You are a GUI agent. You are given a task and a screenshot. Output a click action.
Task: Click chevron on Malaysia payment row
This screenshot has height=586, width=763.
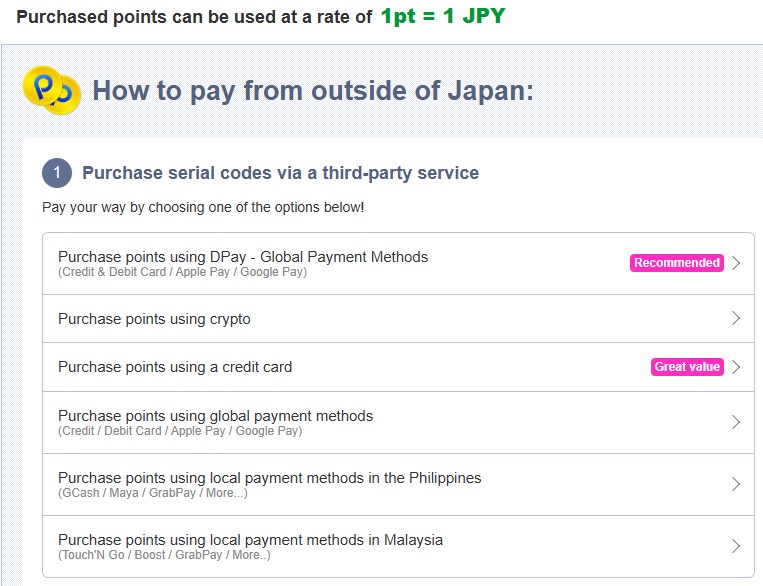pyautogui.click(x=736, y=546)
